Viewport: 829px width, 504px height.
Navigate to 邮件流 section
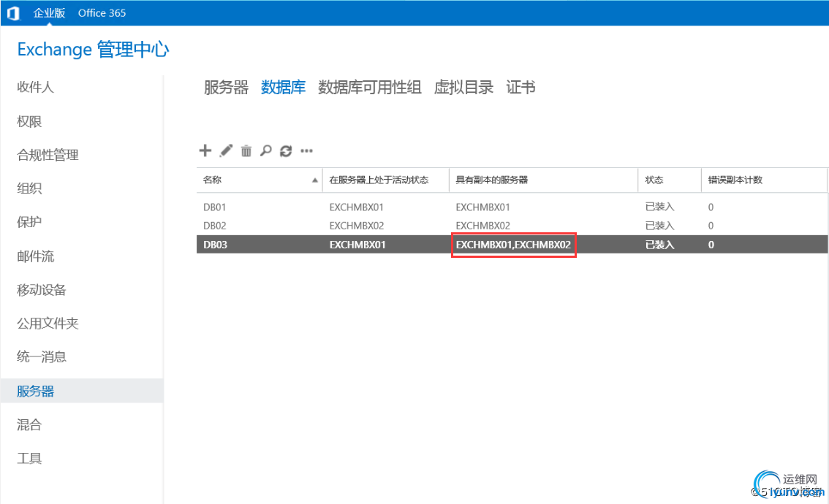[35, 256]
